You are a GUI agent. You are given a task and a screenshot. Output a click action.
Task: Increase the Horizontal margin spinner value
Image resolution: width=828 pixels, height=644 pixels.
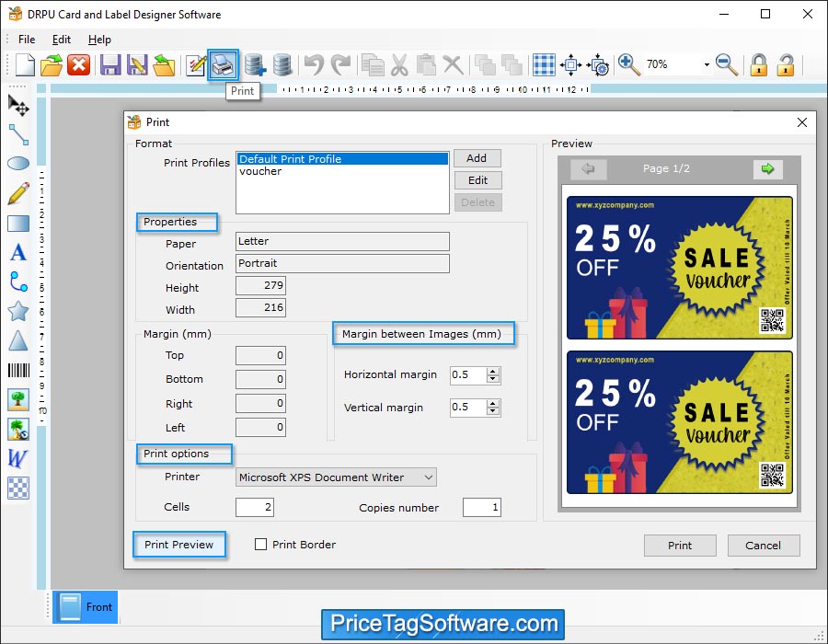click(493, 371)
